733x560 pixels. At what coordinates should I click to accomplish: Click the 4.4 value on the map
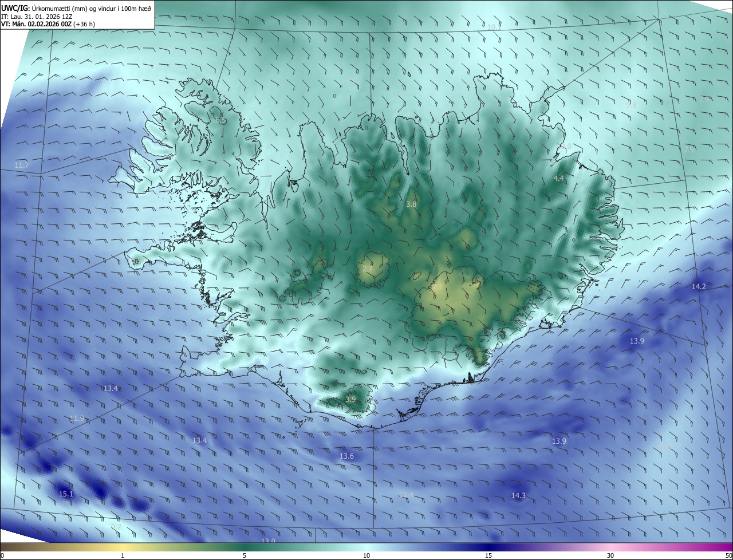tap(559, 179)
